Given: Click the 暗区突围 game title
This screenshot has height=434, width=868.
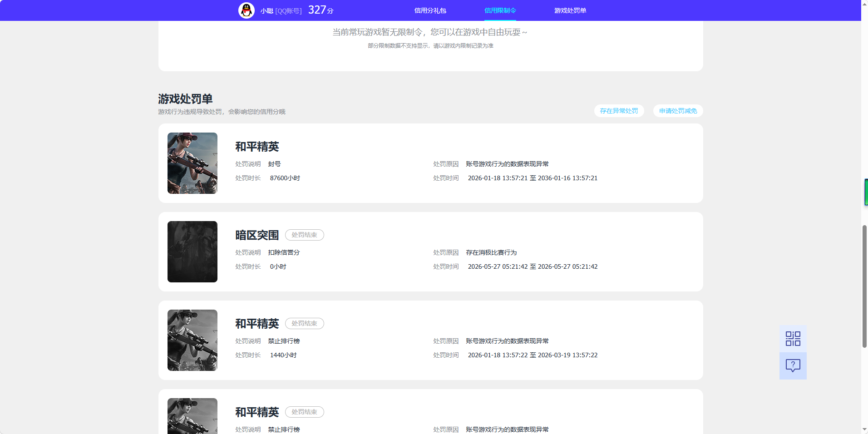Looking at the screenshot, I should point(257,235).
